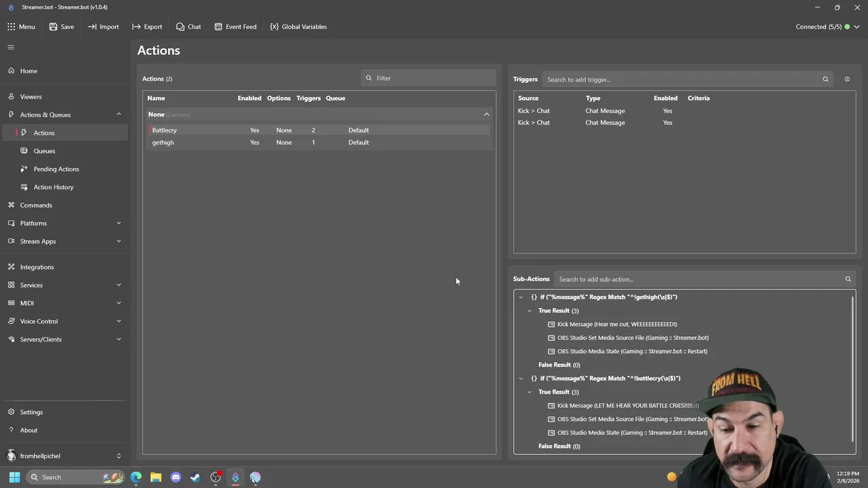Open the main Menu grid button

click(x=21, y=26)
